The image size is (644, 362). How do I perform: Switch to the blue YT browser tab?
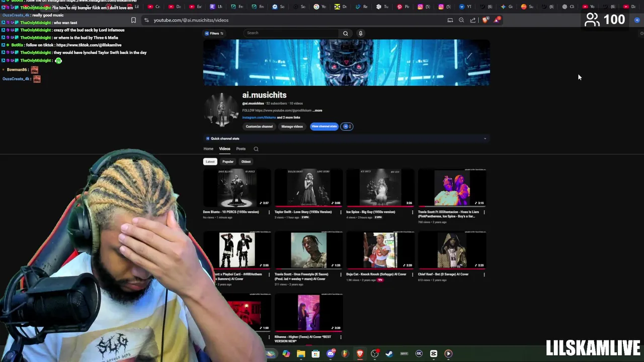click(465, 7)
